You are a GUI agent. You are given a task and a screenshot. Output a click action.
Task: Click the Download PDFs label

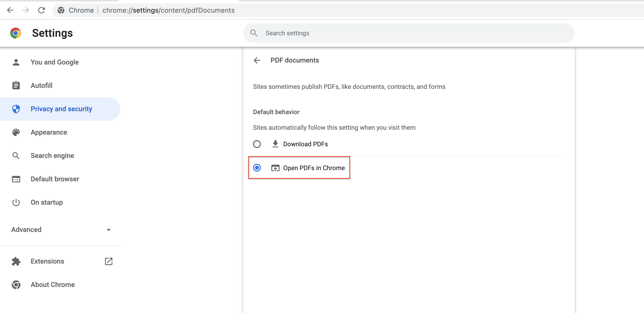305,144
